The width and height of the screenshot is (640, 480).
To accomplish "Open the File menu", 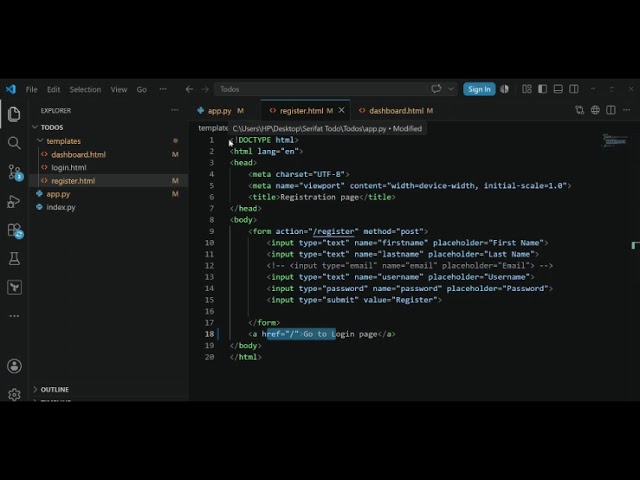I will tap(31, 89).
